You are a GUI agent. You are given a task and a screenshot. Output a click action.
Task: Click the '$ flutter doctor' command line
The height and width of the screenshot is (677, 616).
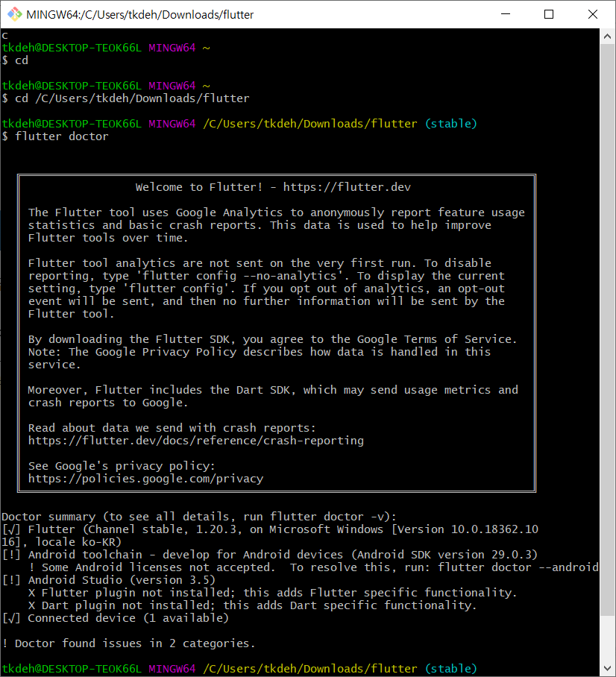pyautogui.click(x=55, y=136)
